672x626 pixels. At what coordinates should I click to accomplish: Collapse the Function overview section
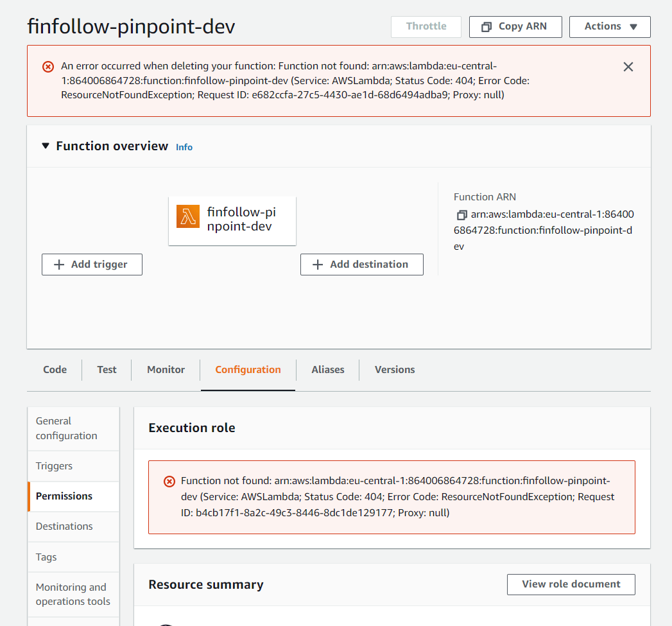pyautogui.click(x=45, y=146)
